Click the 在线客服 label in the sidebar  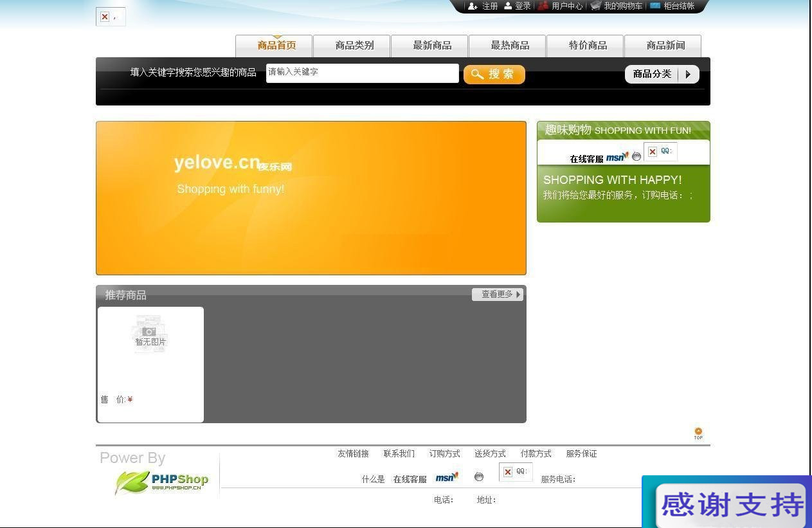pyautogui.click(x=587, y=159)
